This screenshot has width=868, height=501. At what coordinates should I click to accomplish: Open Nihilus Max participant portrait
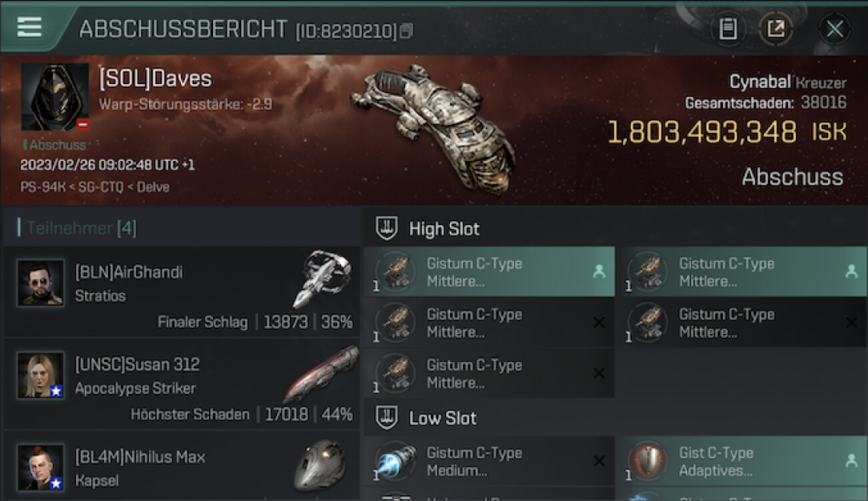41,468
